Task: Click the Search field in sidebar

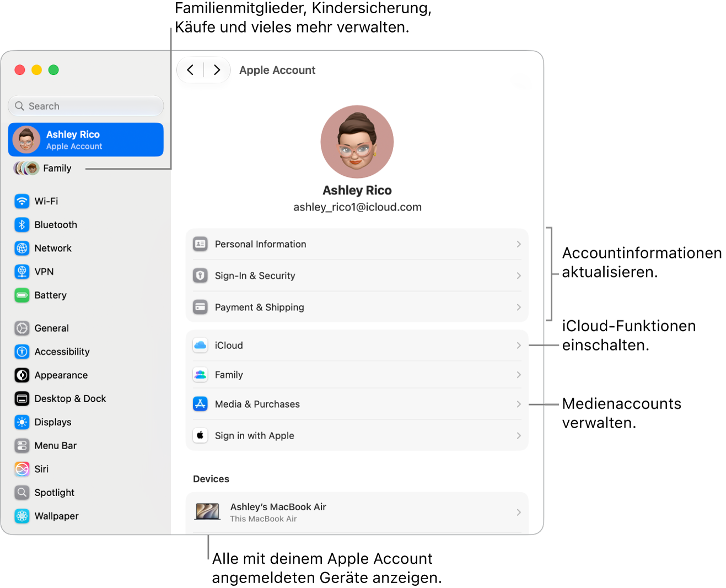Action: pyautogui.click(x=86, y=106)
